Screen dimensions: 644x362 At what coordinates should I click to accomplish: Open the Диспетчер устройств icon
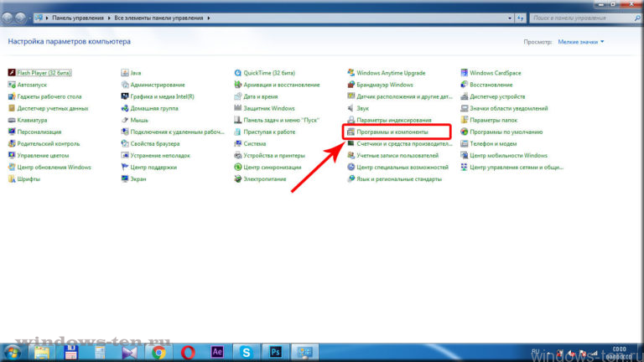click(464, 96)
